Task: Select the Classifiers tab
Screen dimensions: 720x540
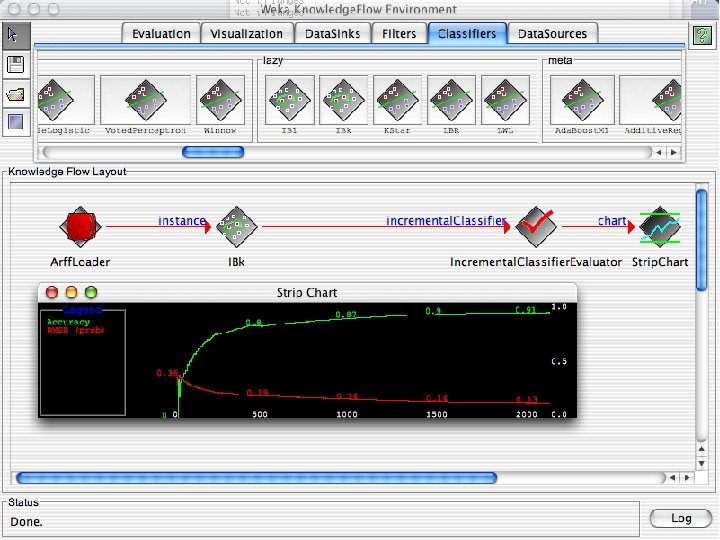Action: point(467,34)
